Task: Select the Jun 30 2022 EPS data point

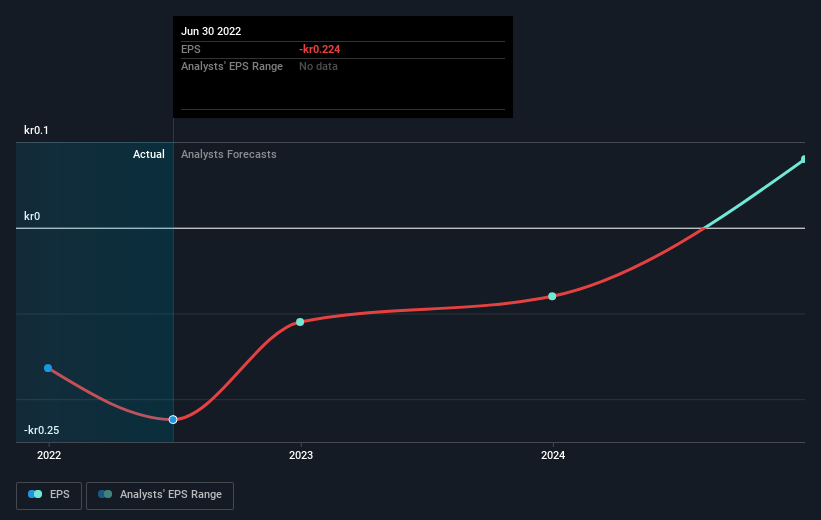Action: point(173,419)
